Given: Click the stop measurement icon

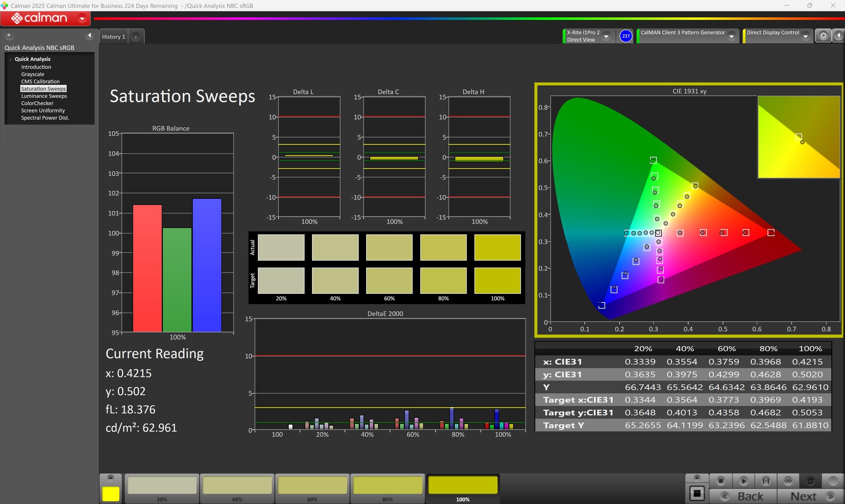Looking at the screenshot, I should point(720,481).
